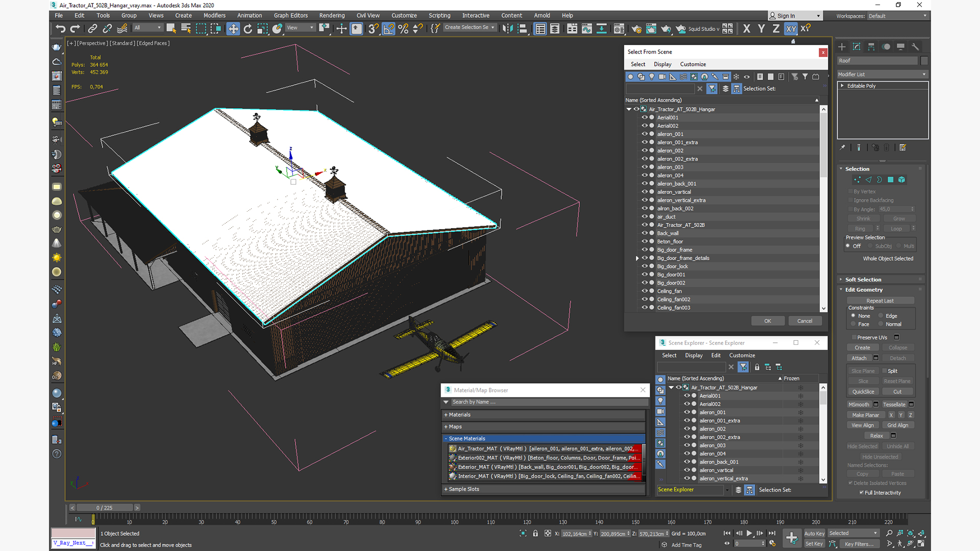
Task: Click Cancel button in Select From Scene
Action: [x=804, y=320]
